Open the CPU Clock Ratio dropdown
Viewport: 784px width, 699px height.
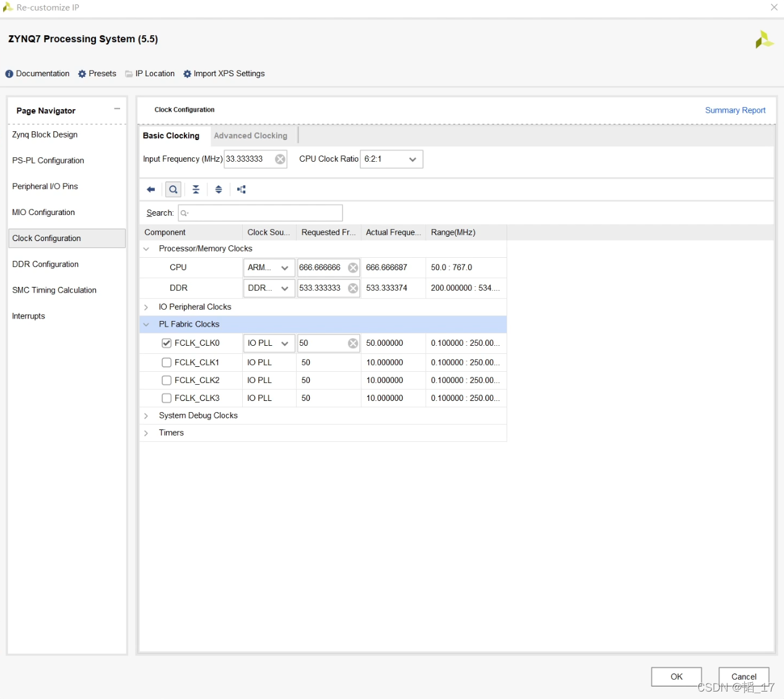(x=392, y=159)
